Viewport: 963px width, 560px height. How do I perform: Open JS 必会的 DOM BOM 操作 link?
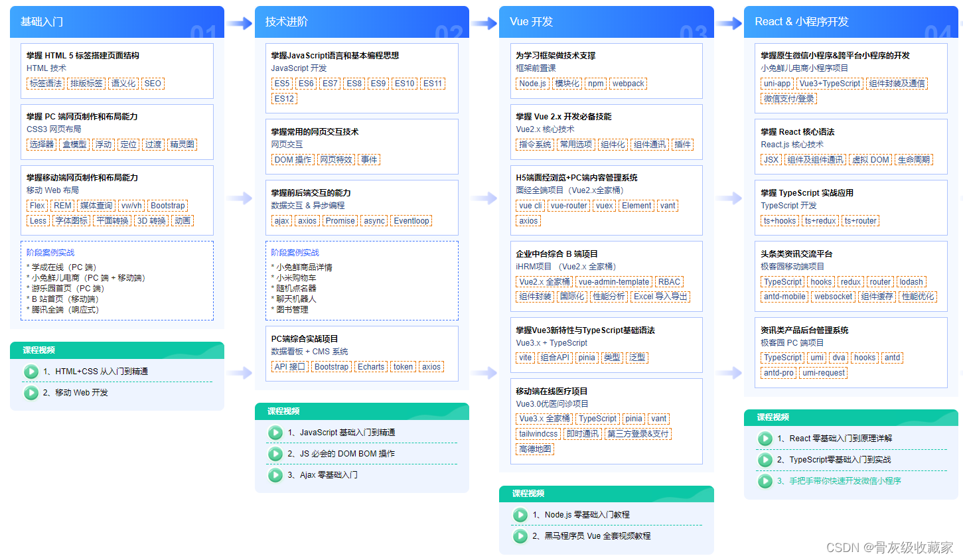[341, 454]
